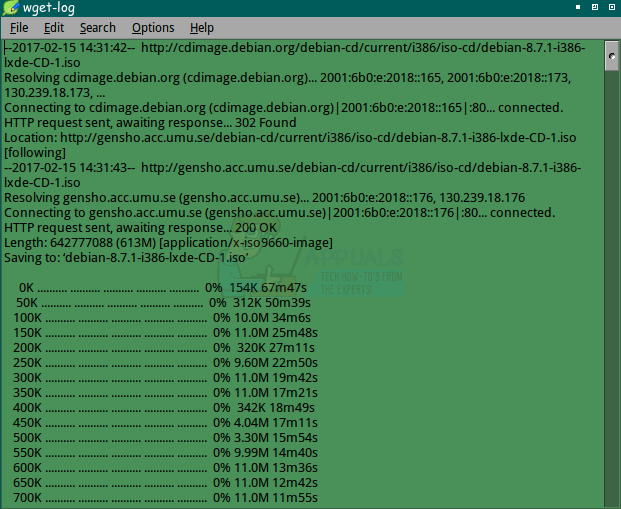Click the '500K' progress row
Viewport: 621px width, 509px height.
(165, 438)
